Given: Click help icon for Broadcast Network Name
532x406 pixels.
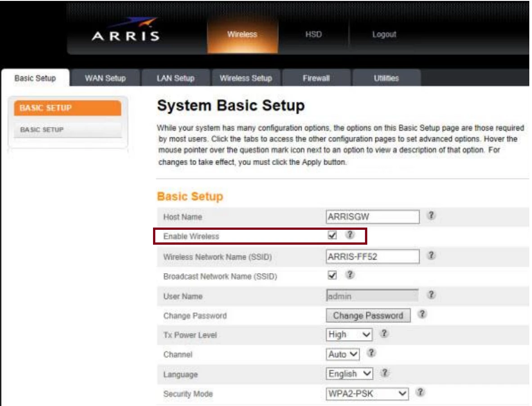Looking at the screenshot, I should click(350, 274).
